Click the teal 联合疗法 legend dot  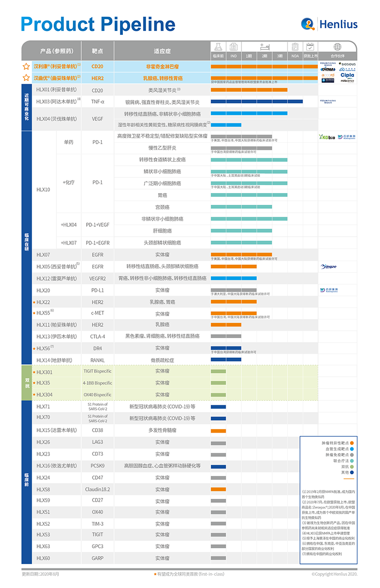tap(352, 461)
